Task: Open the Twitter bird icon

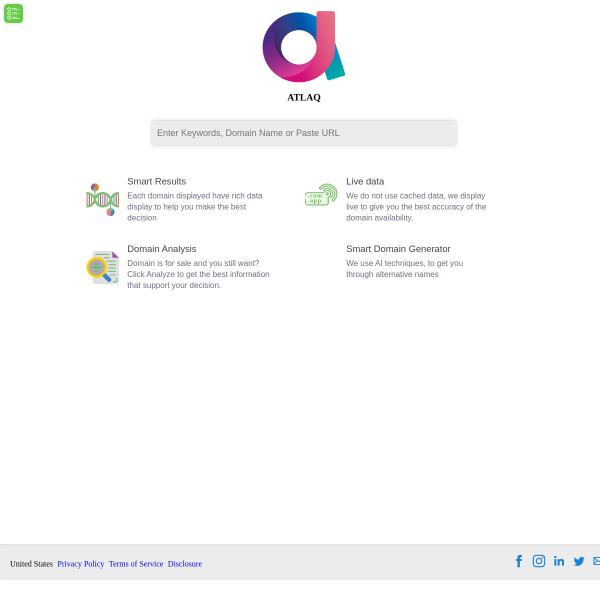Action: 579,561
